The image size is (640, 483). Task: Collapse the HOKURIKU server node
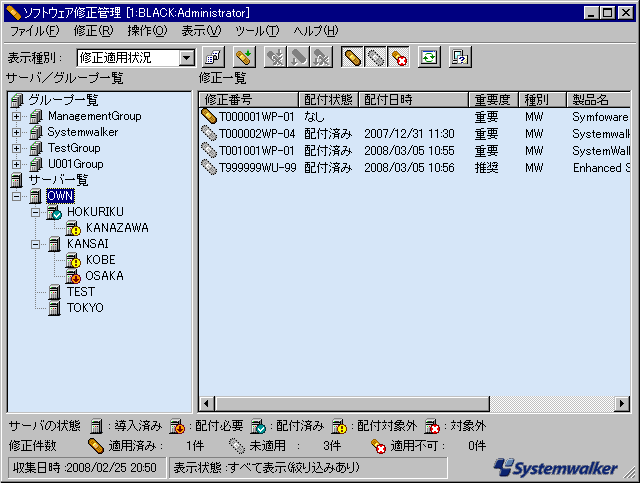coord(36,212)
